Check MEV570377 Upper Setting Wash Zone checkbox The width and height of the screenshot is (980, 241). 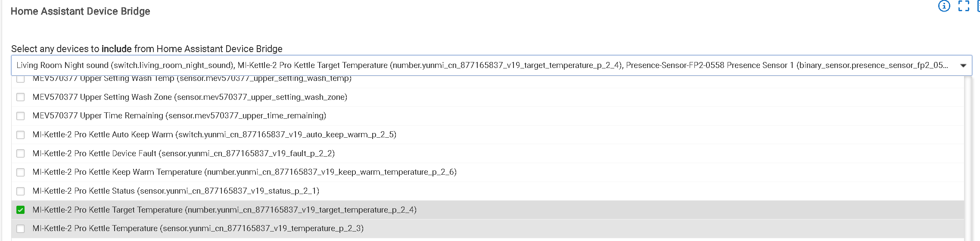coord(20,97)
